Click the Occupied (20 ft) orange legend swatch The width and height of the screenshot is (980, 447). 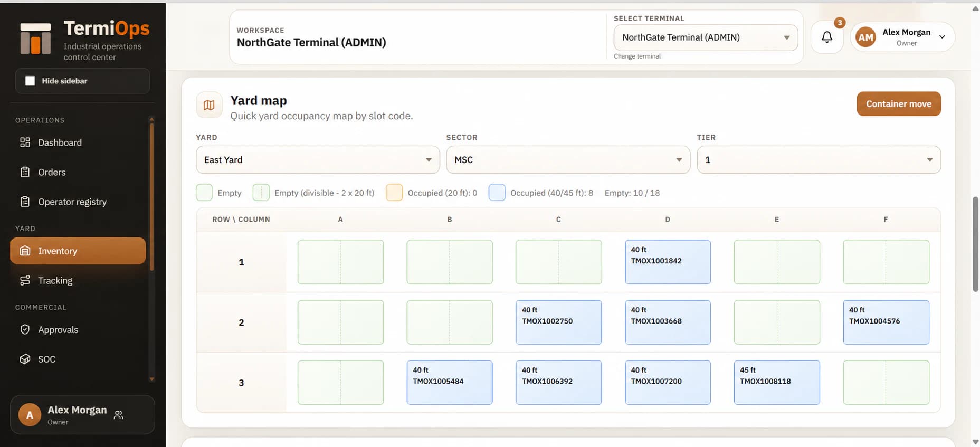click(394, 193)
